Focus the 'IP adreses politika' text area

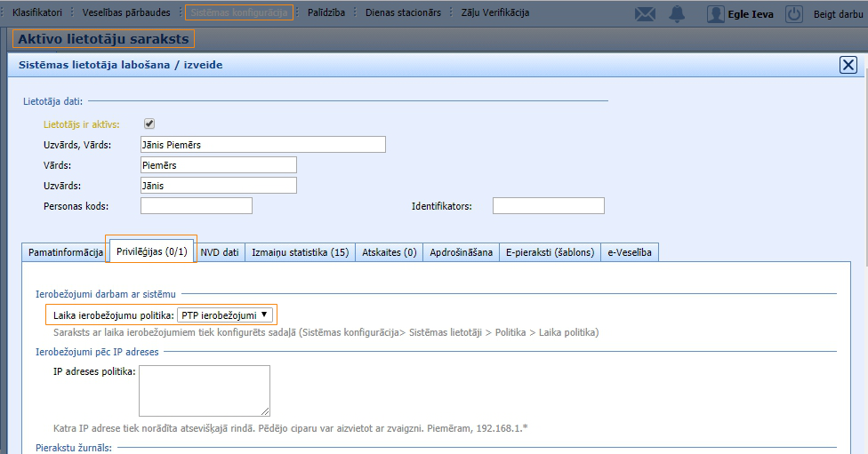click(205, 390)
